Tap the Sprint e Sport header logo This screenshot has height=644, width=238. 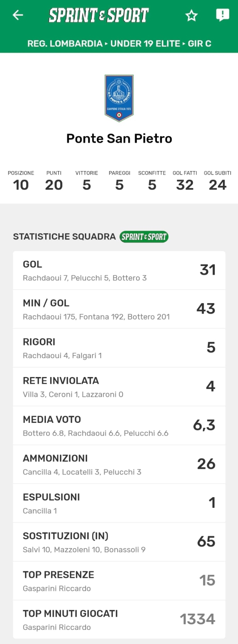click(99, 15)
